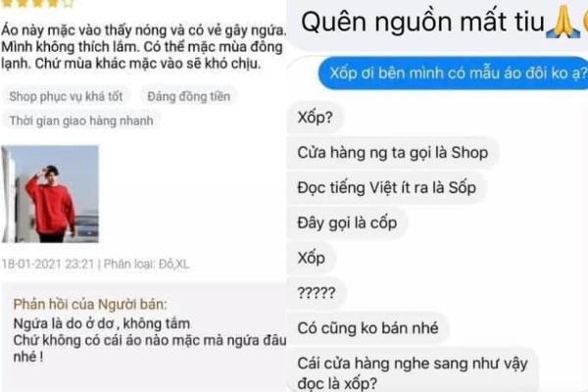The width and height of the screenshot is (588, 392).
Task: Click the seller reply 'Ngứa là do ở dơ'
Action: pos(150,340)
